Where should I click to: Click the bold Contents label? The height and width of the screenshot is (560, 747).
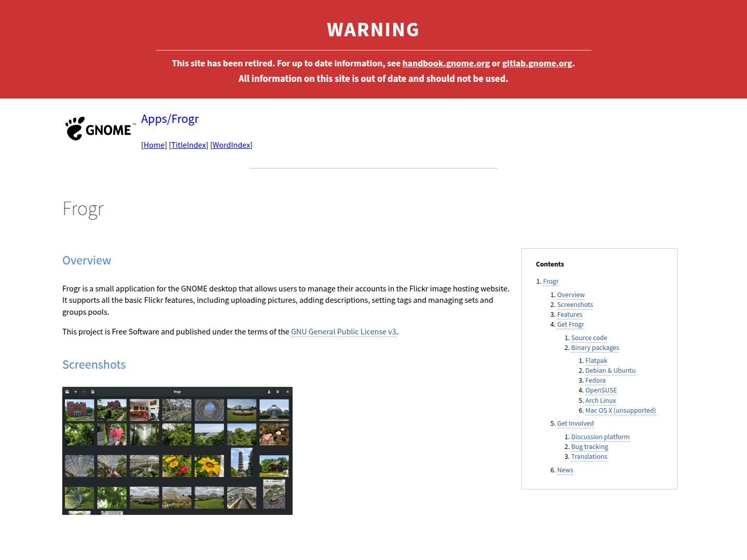tap(550, 264)
